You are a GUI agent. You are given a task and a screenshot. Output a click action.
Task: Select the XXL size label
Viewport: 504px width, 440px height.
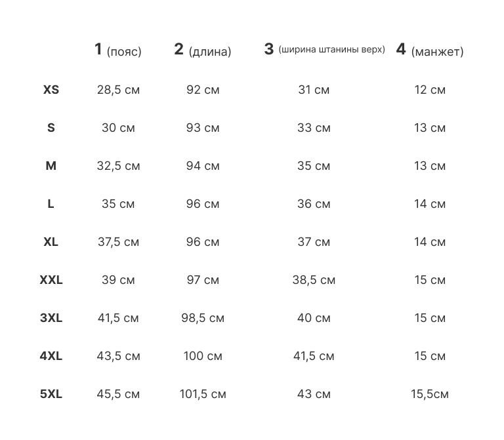click(51, 280)
